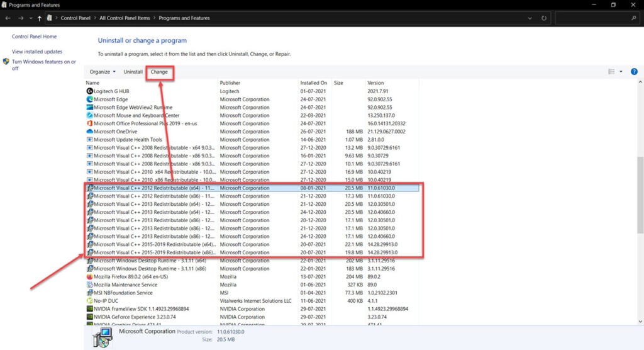Click the version 21.129.0627.0002 cell
644x350 pixels.
click(387, 132)
